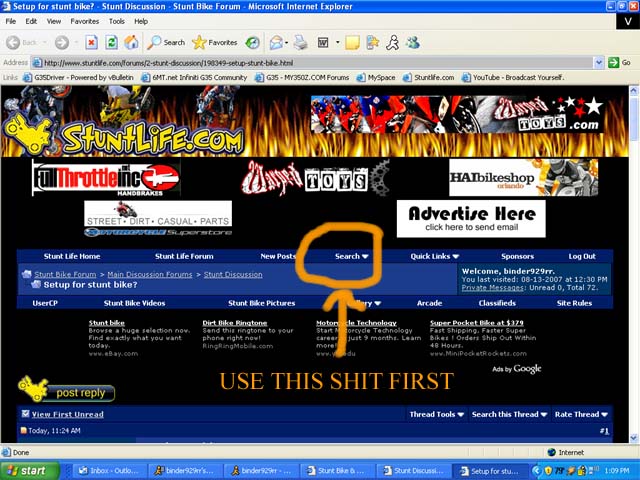Viewport: 640px width, 480px height.
Task: Open the Favorites menu in menu bar
Action: [x=85, y=21]
